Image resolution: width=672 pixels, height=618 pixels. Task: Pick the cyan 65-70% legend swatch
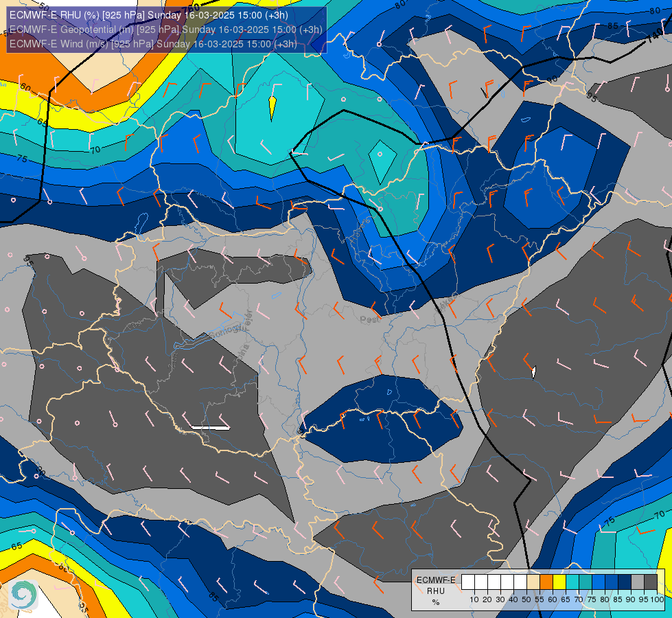click(572, 582)
